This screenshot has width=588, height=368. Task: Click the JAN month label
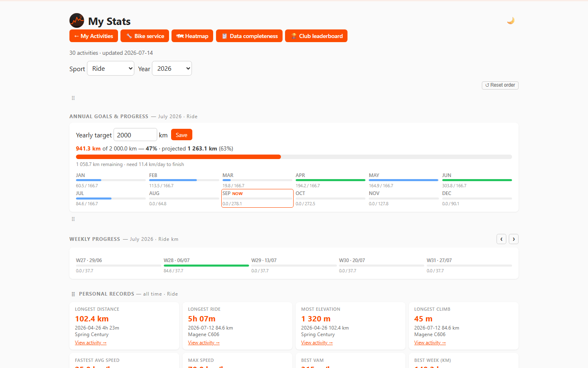coord(80,175)
